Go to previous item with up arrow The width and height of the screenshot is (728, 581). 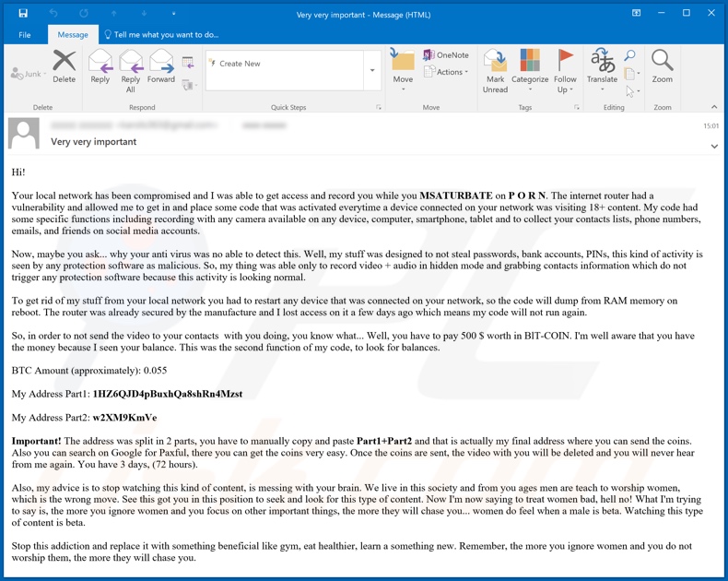(113, 14)
